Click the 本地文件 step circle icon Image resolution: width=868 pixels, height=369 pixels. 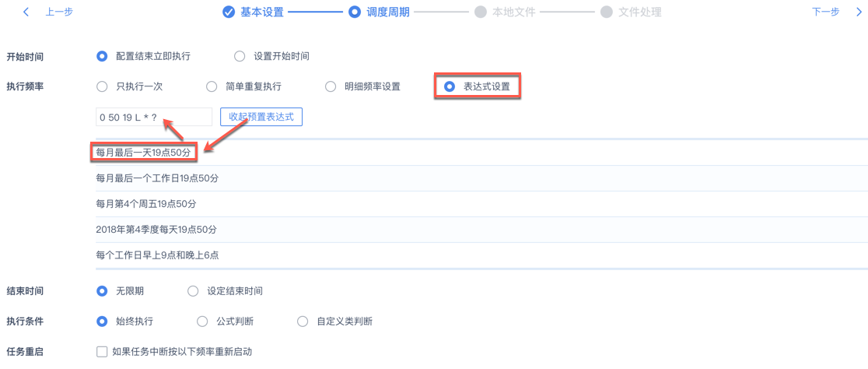pyautogui.click(x=481, y=12)
